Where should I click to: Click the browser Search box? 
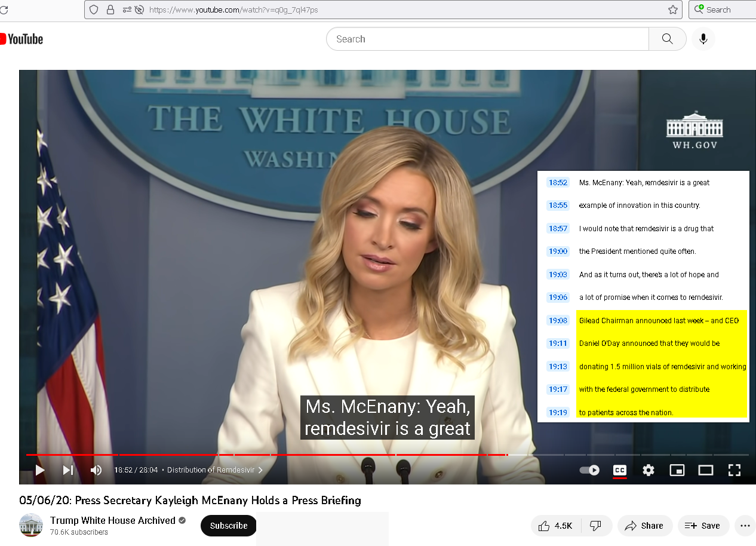tap(723, 10)
